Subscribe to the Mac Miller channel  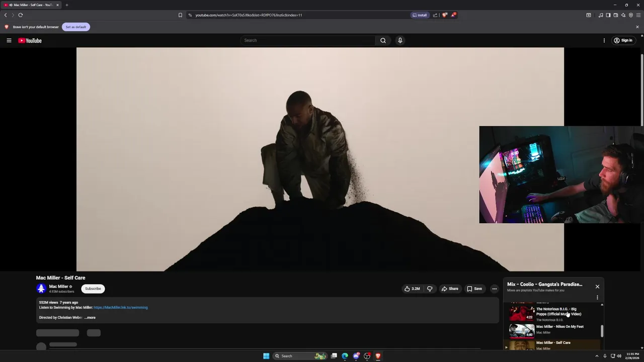[x=93, y=289]
